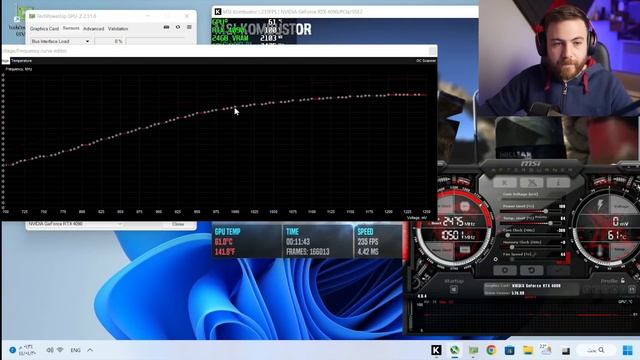Screen dimensions: 640x360
Task: Open Wi-Fi network tray icon
Action: 60,350
